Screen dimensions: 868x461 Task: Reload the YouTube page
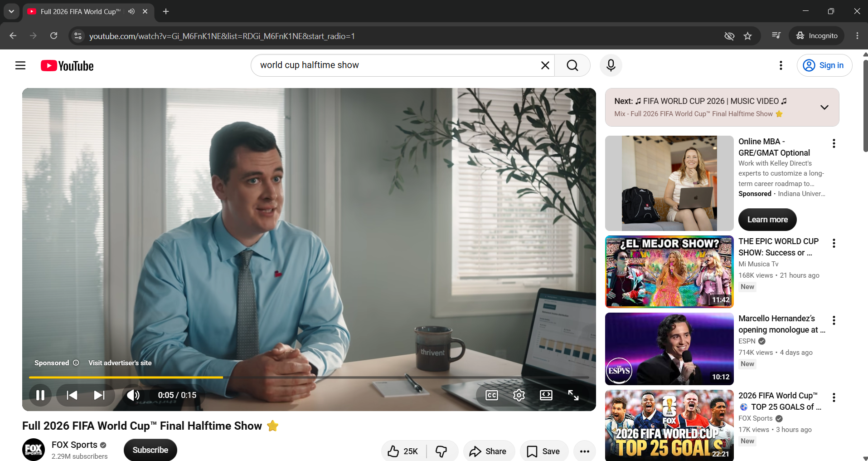(x=53, y=35)
